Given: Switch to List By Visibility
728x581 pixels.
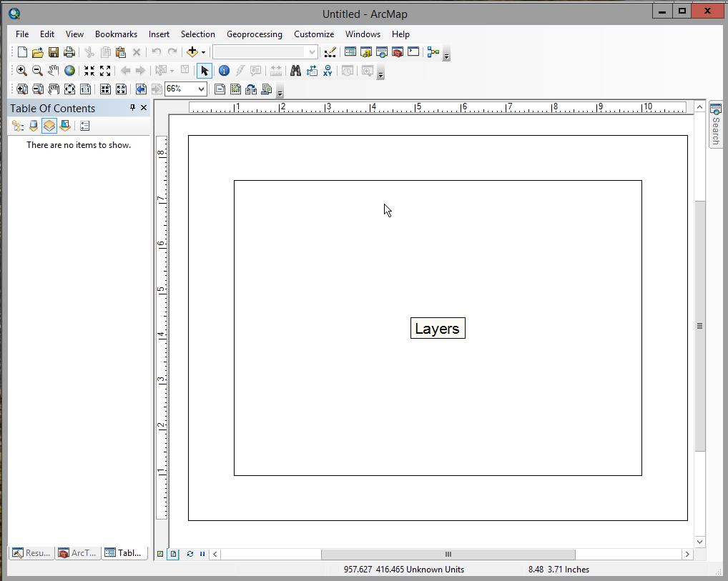Looking at the screenshot, I should 49,126.
